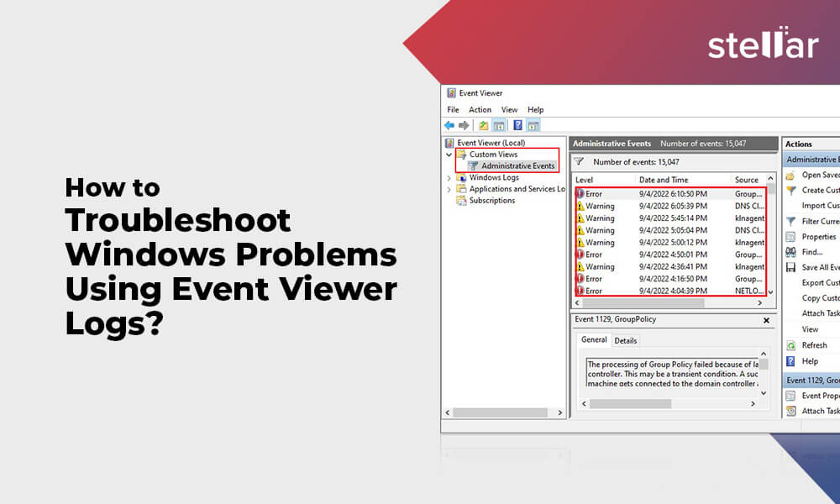Select the Filter Current Custom View icon
This screenshot has width=840, height=504.
point(790,221)
